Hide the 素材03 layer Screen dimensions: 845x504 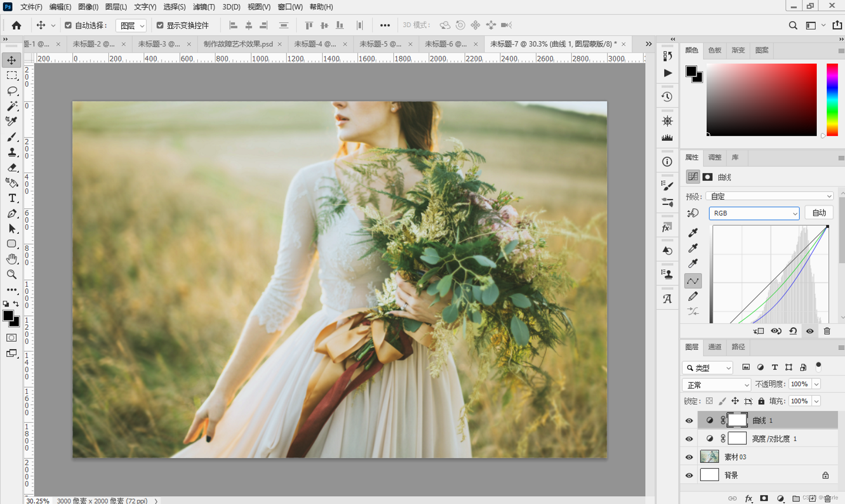(689, 457)
